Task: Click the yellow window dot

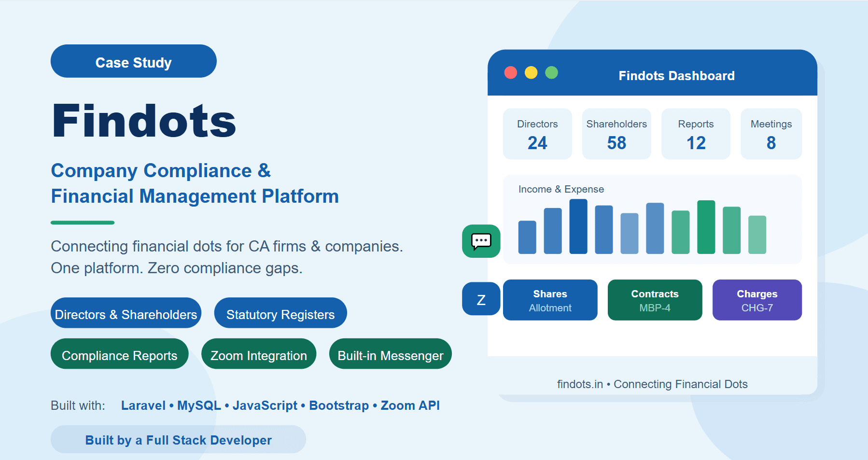Action: [531, 72]
